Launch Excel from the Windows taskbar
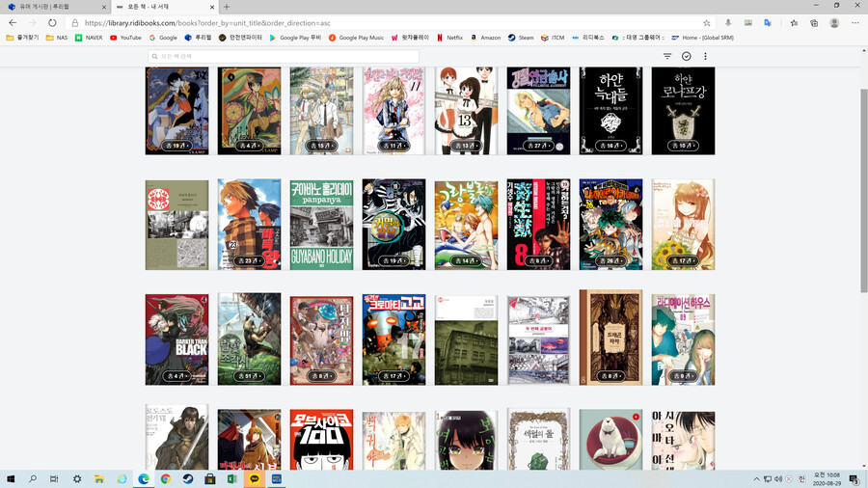This screenshot has height=488, width=868. click(x=231, y=478)
